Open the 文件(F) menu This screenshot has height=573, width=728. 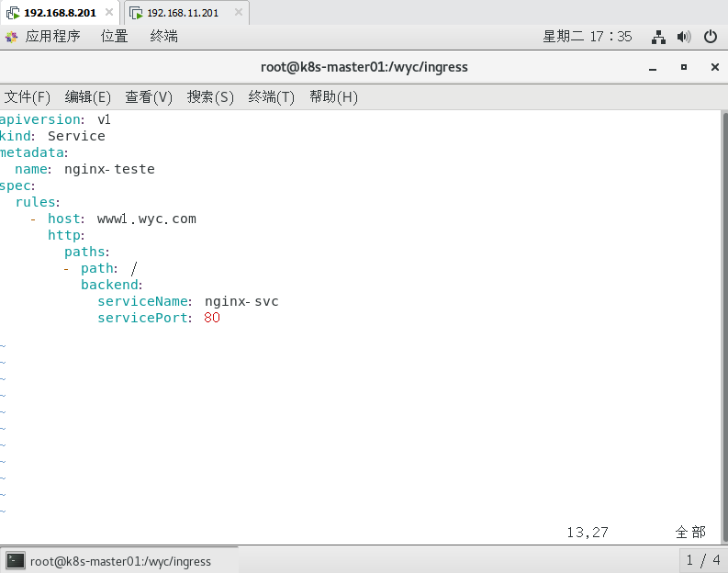pyautogui.click(x=27, y=97)
